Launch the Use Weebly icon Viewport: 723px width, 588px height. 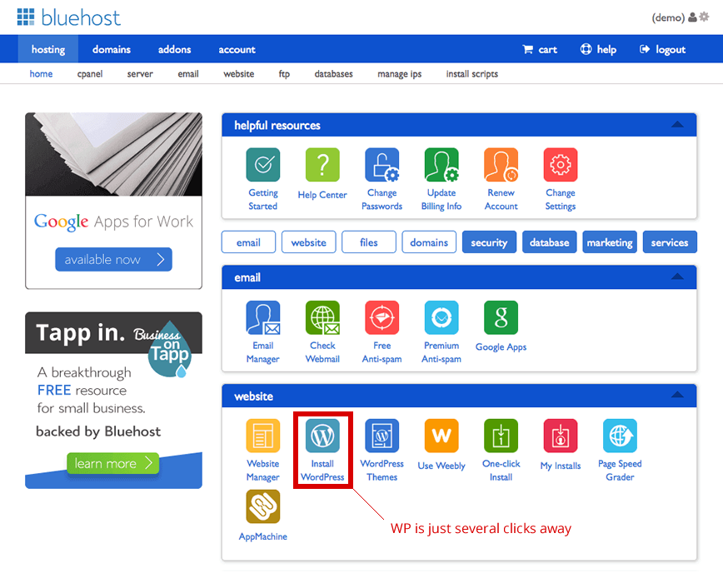click(x=441, y=436)
